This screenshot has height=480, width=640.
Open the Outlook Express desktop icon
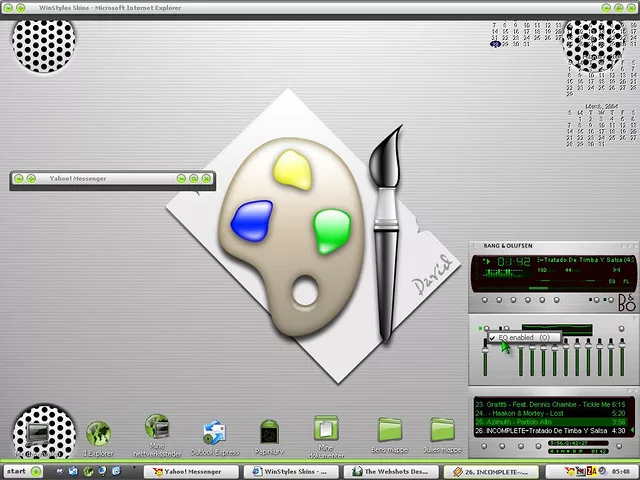(215, 433)
